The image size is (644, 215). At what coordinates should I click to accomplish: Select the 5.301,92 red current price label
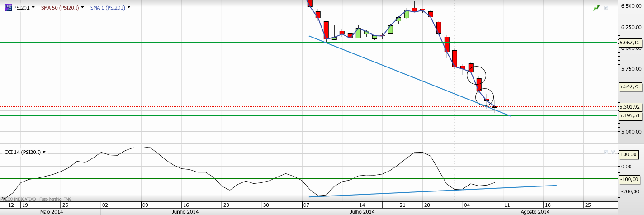click(630, 107)
